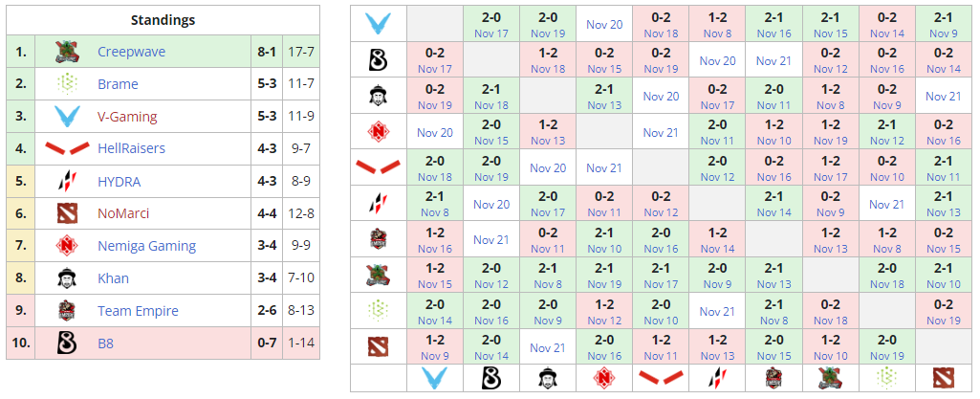Follow the HellRaisers team name link
The width and height of the screenshot is (980, 399).
pyautogui.click(x=131, y=148)
